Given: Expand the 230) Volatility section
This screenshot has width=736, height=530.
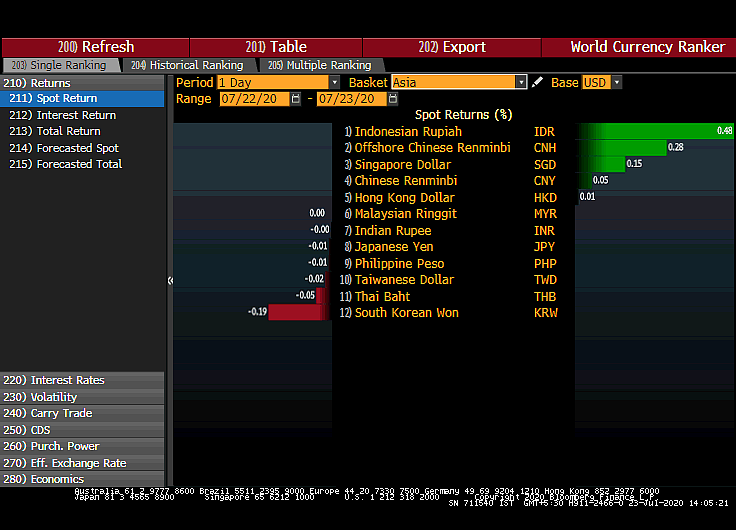Looking at the screenshot, I should point(82,397).
